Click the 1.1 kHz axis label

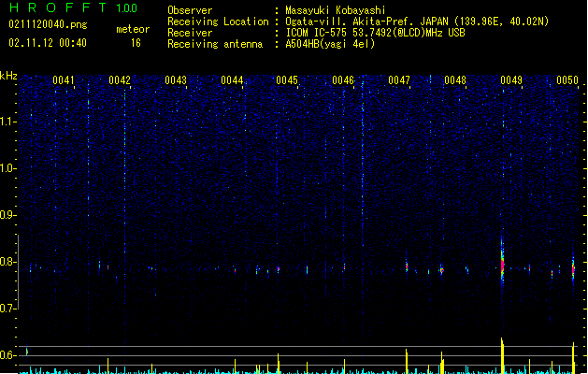pos(8,122)
